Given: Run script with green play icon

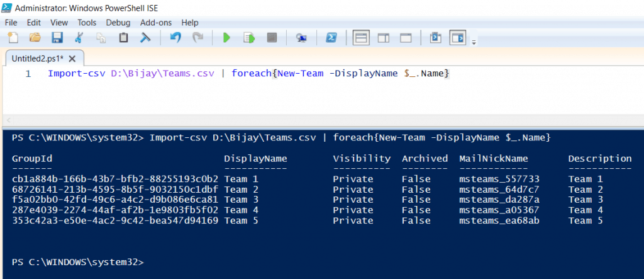Looking at the screenshot, I should [x=226, y=38].
